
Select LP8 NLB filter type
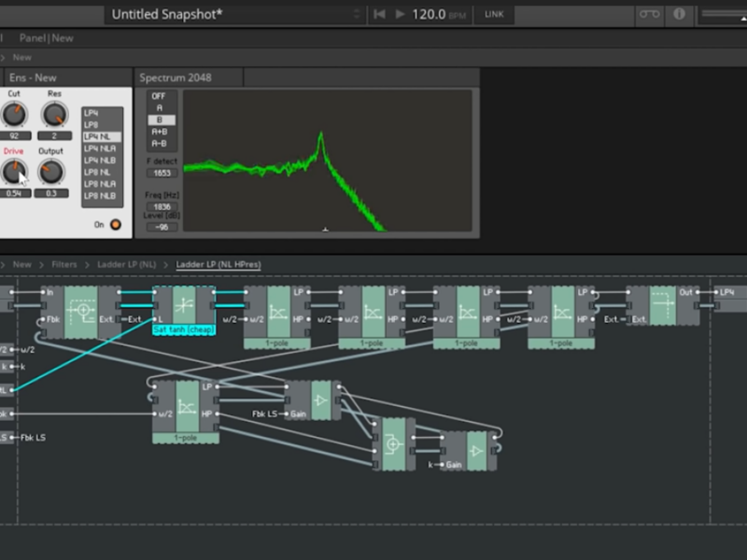point(101,196)
